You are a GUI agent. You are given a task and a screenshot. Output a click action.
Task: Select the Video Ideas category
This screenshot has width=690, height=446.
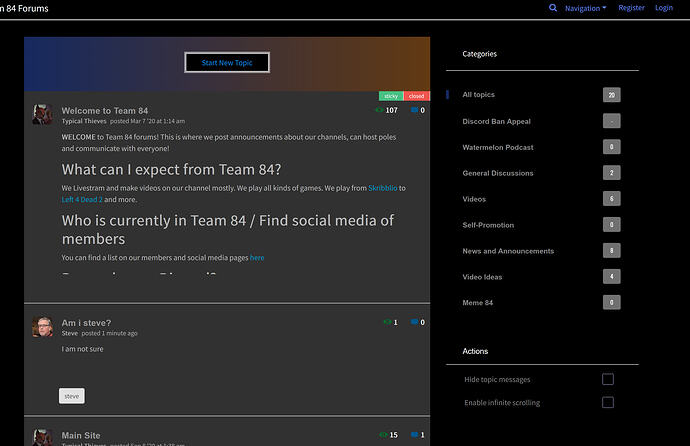[x=482, y=277]
